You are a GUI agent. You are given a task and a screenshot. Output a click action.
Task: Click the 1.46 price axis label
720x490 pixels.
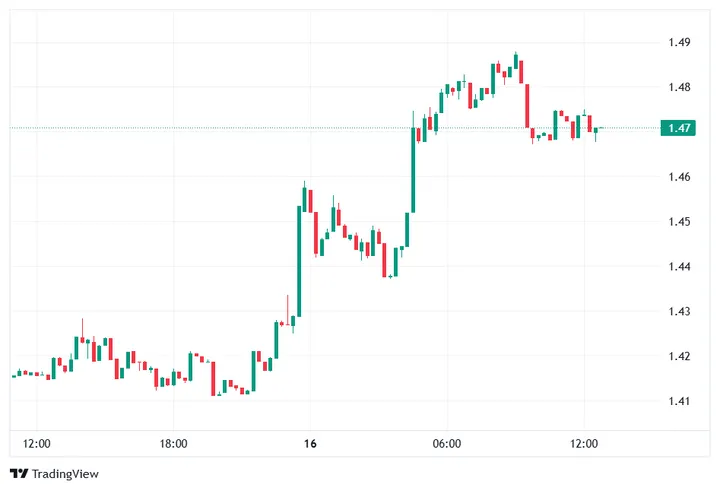tap(680, 177)
